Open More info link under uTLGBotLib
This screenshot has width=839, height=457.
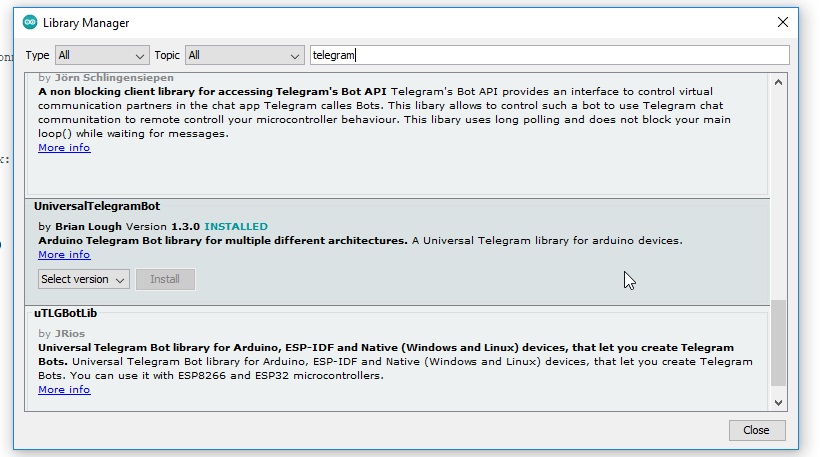pos(64,390)
